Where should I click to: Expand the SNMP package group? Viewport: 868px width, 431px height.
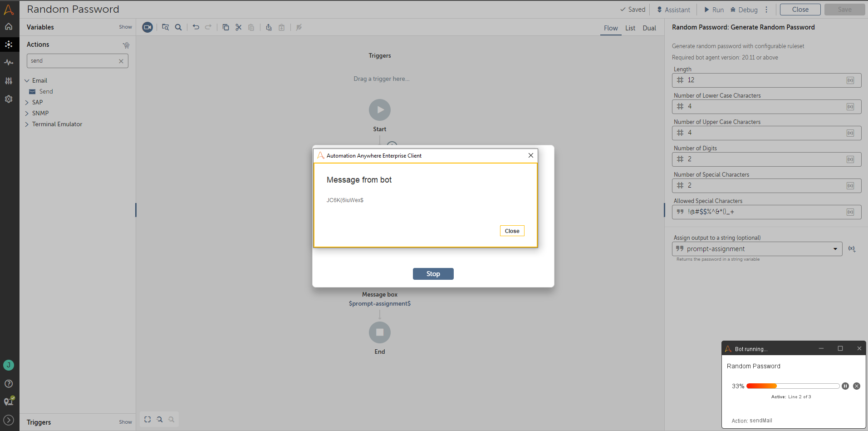tap(27, 114)
